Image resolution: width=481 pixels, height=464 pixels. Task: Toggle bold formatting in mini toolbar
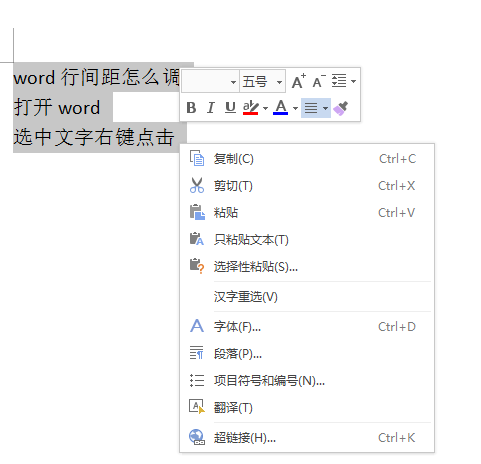coord(191,108)
